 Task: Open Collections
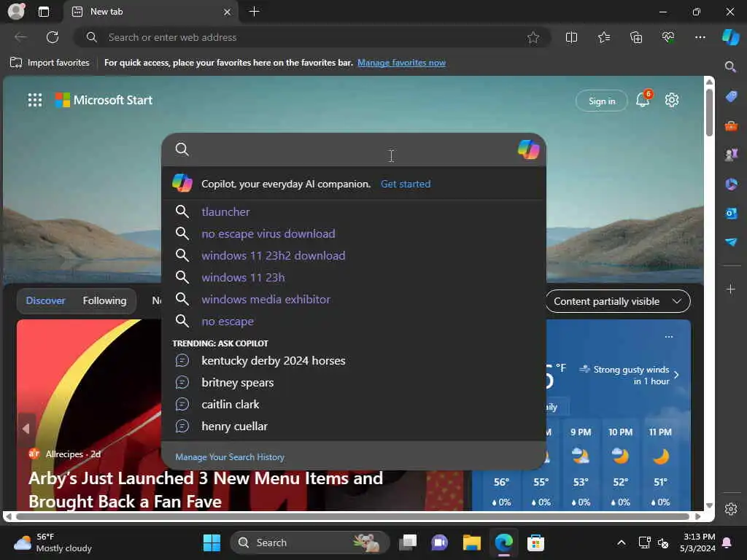coord(636,37)
